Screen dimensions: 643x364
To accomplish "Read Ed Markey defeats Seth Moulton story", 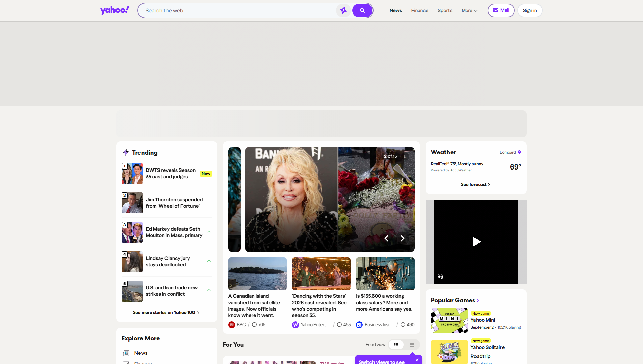I will tap(174, 232).
